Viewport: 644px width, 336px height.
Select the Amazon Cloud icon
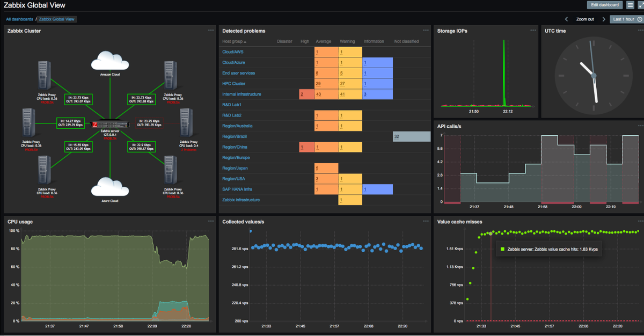[109, 60]
